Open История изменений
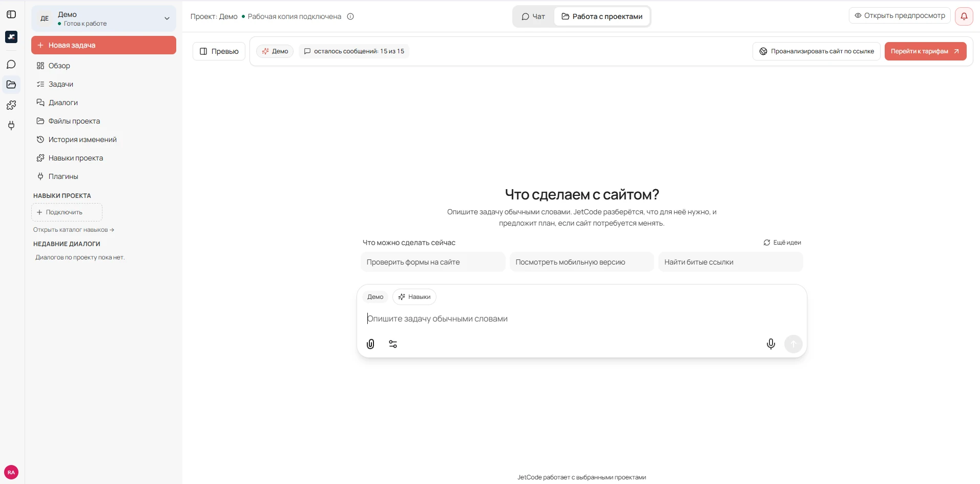Screen dimensions: 980x484 point(103,139)
